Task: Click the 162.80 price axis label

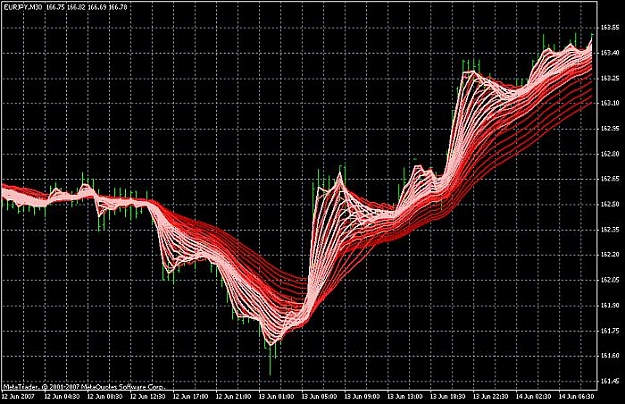Action: pyautogui.click(x=610, y=154)
